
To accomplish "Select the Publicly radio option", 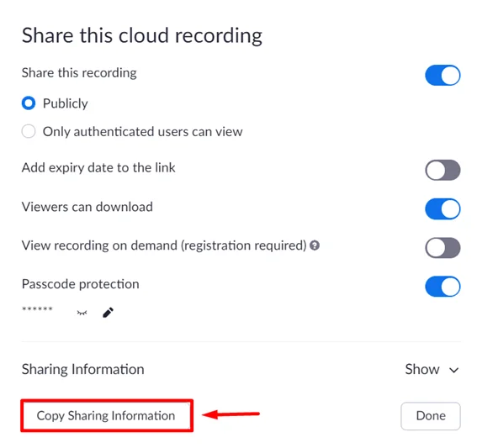I will pyautogui.click(x=29, y=103).
